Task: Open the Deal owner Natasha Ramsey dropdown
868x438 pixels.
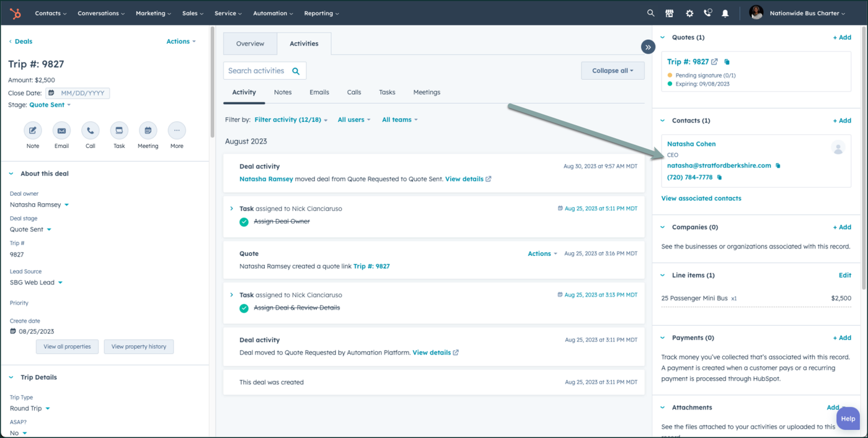Action: (39, 205)
